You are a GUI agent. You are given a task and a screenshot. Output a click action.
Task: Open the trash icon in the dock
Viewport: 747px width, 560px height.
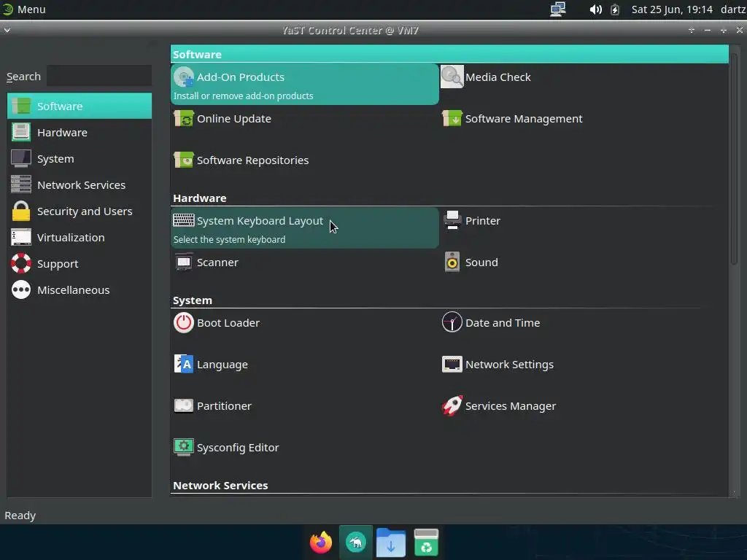coord(426,542)
